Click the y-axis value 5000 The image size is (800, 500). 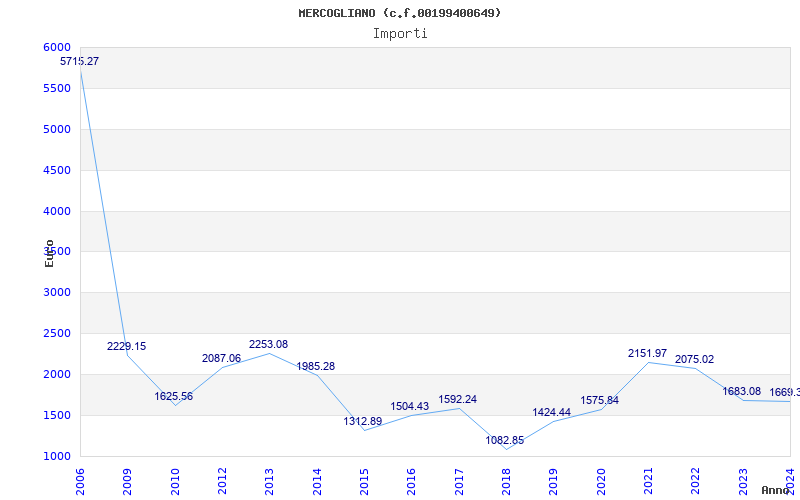57,129
